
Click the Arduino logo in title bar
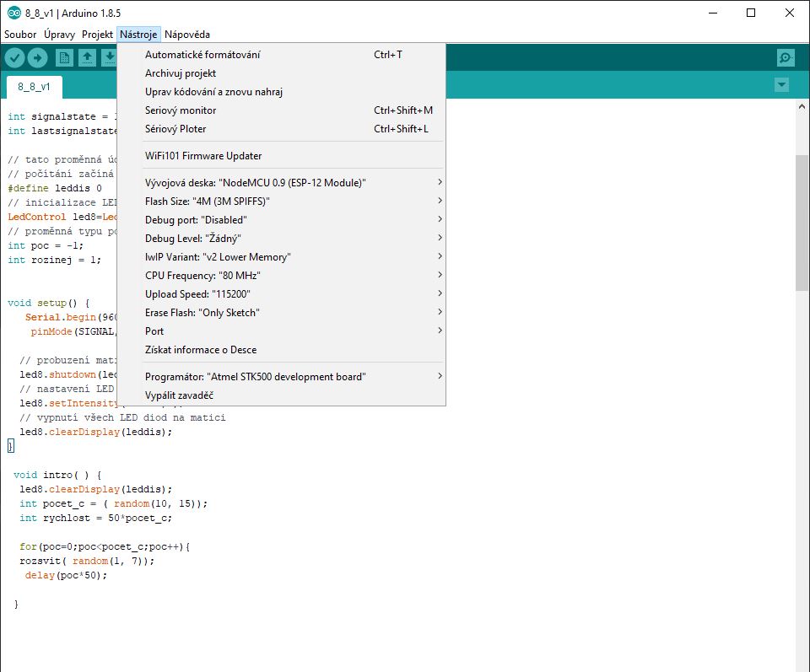coord(13,13)
